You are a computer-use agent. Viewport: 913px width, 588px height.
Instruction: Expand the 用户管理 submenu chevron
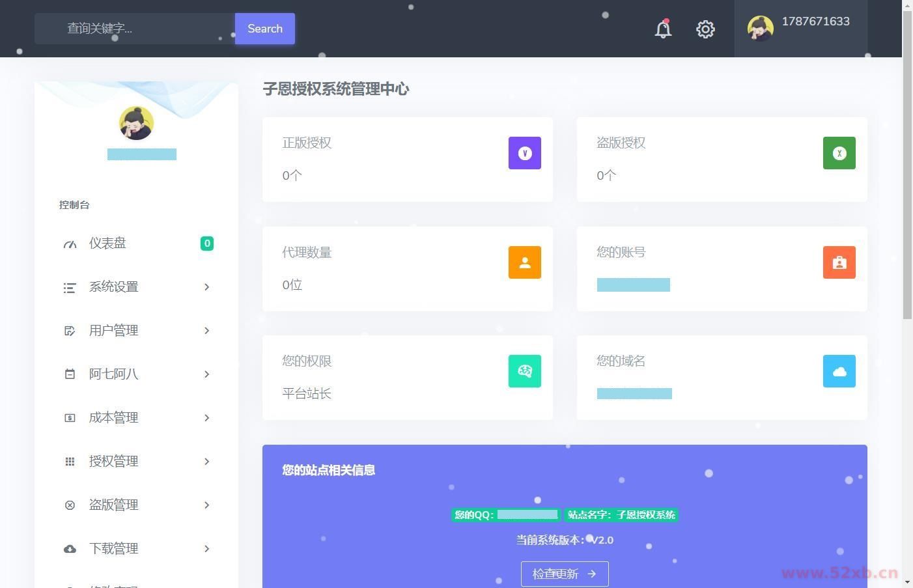[206, 331]
